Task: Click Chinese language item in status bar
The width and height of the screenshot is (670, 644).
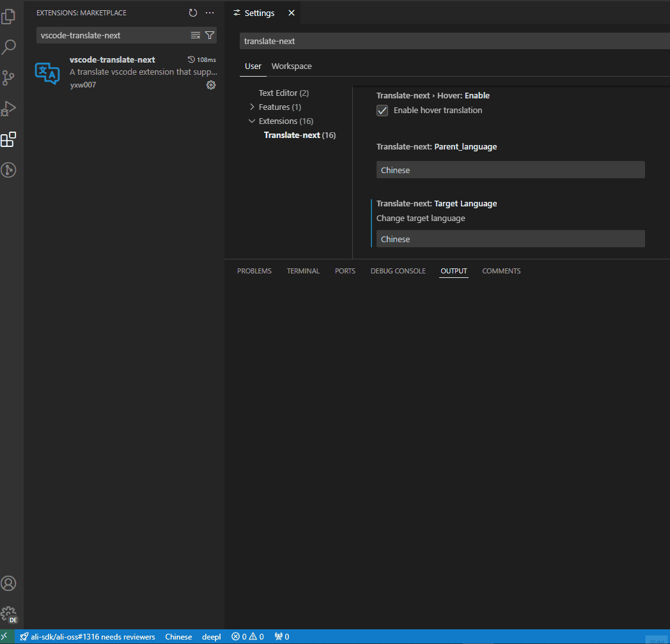Action: pos(178,637)
